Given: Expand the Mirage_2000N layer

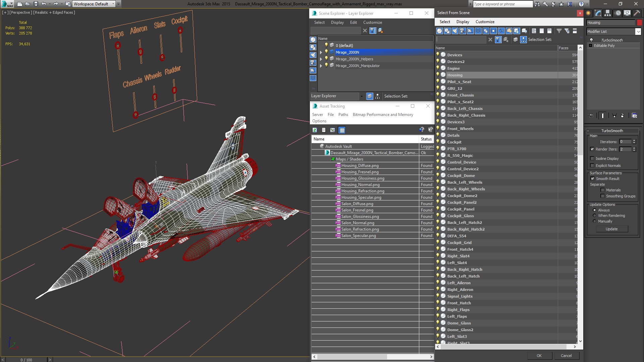Looking at the screenshot, I should click(x=321, y=52).
